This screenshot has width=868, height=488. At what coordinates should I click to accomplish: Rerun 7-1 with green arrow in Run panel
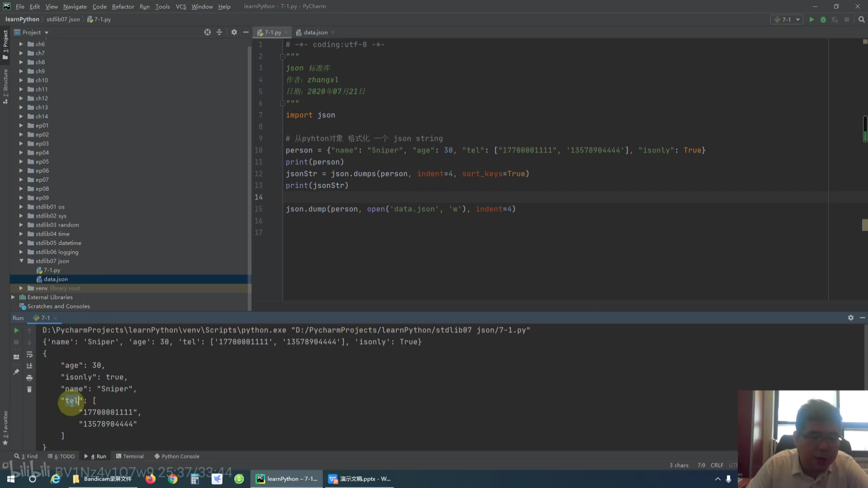(x=16, y=330)
